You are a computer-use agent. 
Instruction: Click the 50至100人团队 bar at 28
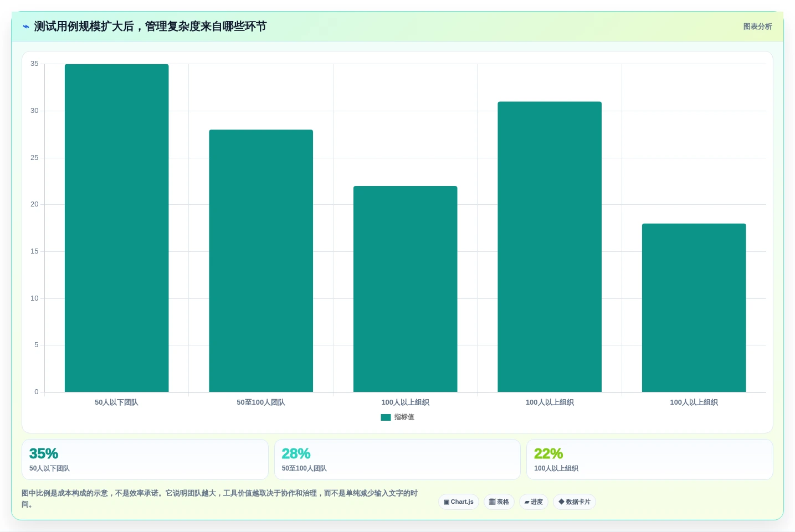tap(261, 261)
